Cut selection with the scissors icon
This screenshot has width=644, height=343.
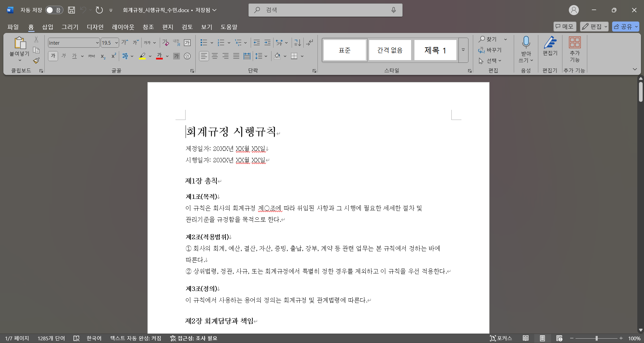[36, 39]
